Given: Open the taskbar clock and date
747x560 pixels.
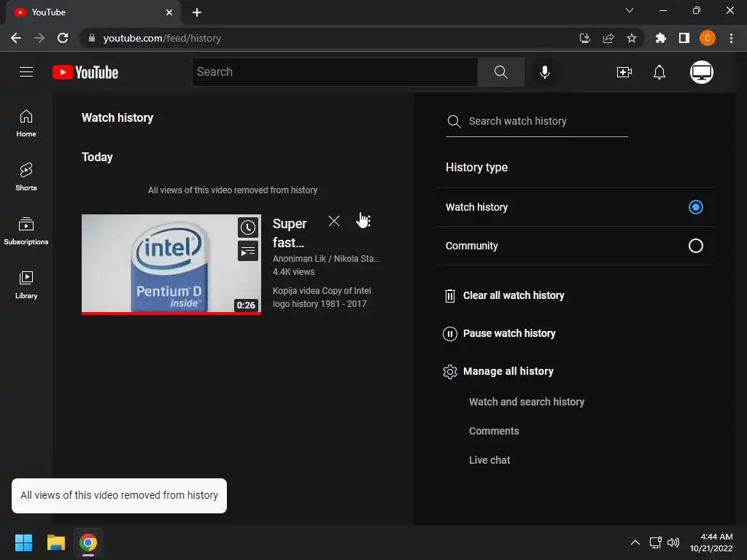Looking at the screenshot, I should tap(711, 542).
